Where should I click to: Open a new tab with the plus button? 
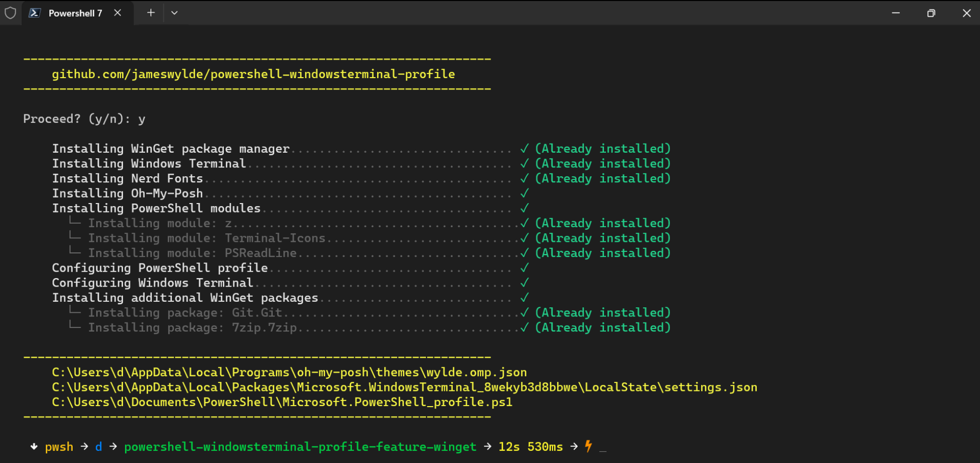click(x=151, y=13)
